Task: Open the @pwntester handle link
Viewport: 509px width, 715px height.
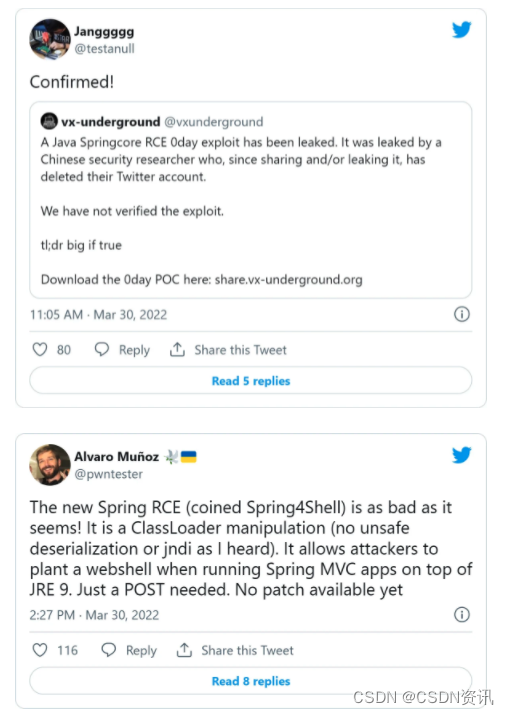Action: [x=109, y=474]
